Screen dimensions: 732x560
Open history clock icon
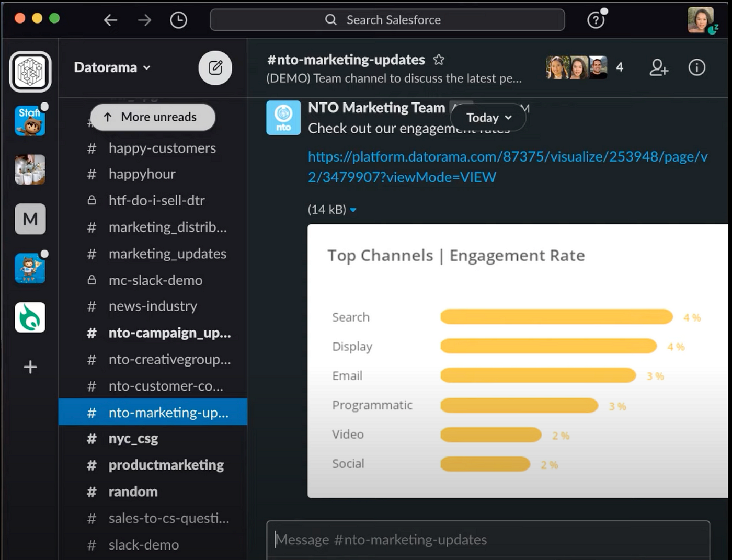178,20
